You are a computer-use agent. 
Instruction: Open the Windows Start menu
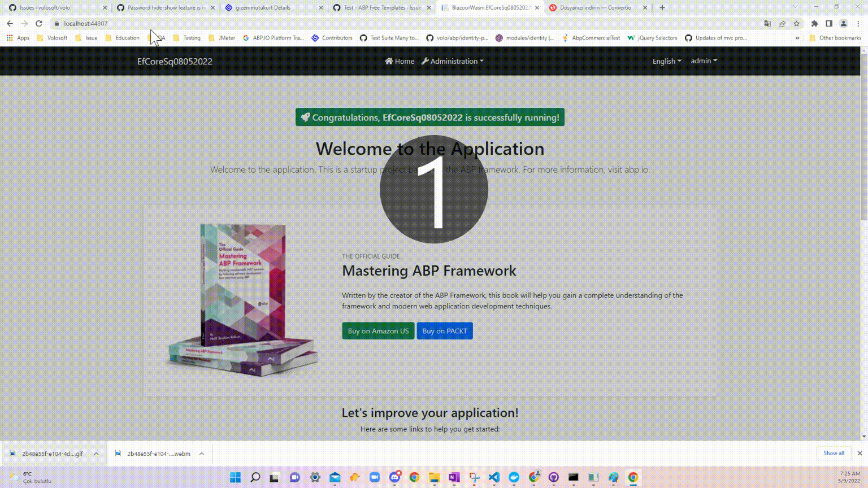pyautogui.click(x=236, y=477)
